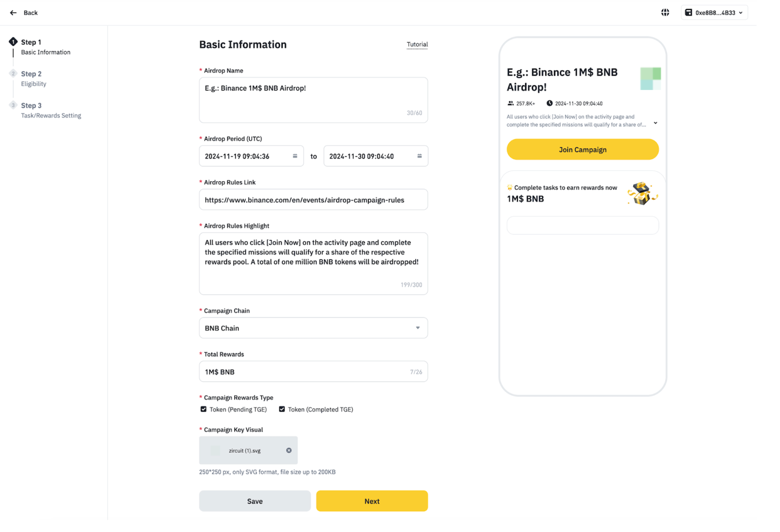This screenshot has height=532, width=780.
Task: Uncheck Token (Pending TGE) rewards type
Action: pyautogui.click(x=203, y=409)
